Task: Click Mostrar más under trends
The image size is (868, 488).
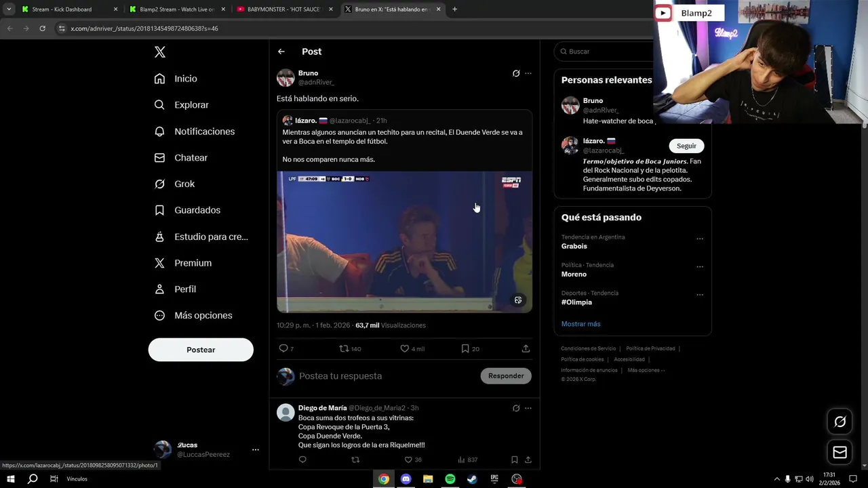Action: [580, 324]
